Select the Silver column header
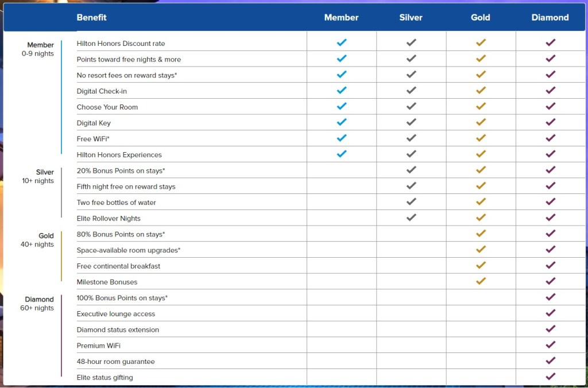Image resolution: width=588 pixels, height=388 pixels. [411, 17]
